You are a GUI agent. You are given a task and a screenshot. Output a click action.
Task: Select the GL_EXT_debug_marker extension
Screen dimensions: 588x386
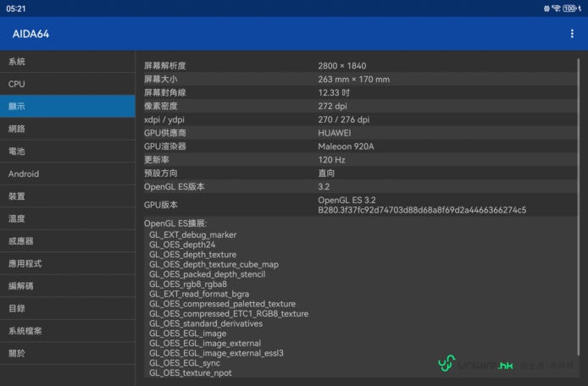point(192,235)
